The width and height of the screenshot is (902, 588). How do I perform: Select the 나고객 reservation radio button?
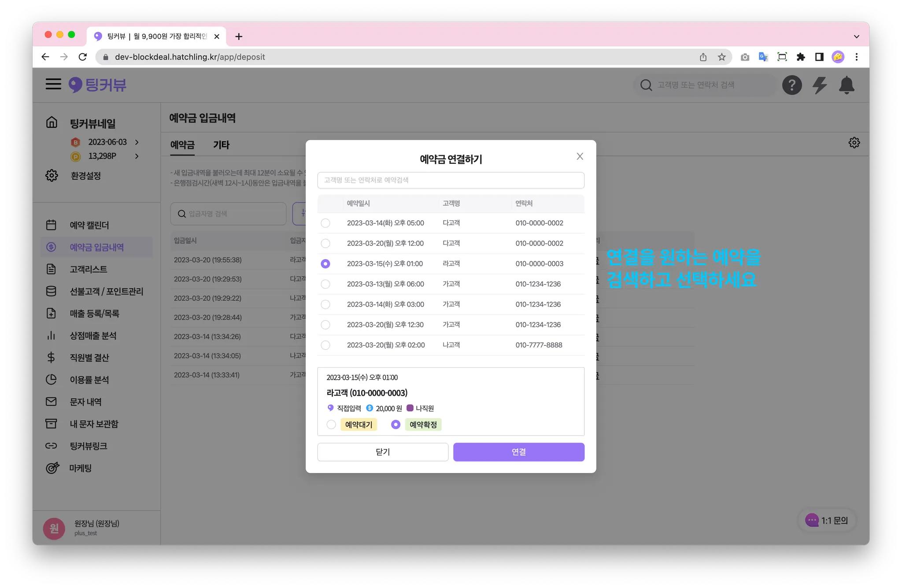[325, 345]
